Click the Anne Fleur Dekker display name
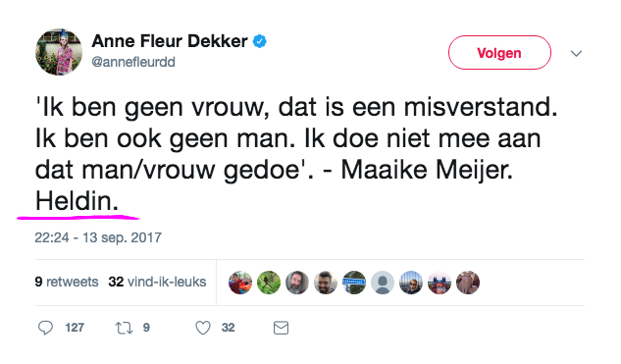This screenshot has height=364, width=621. tap(170, 41)
